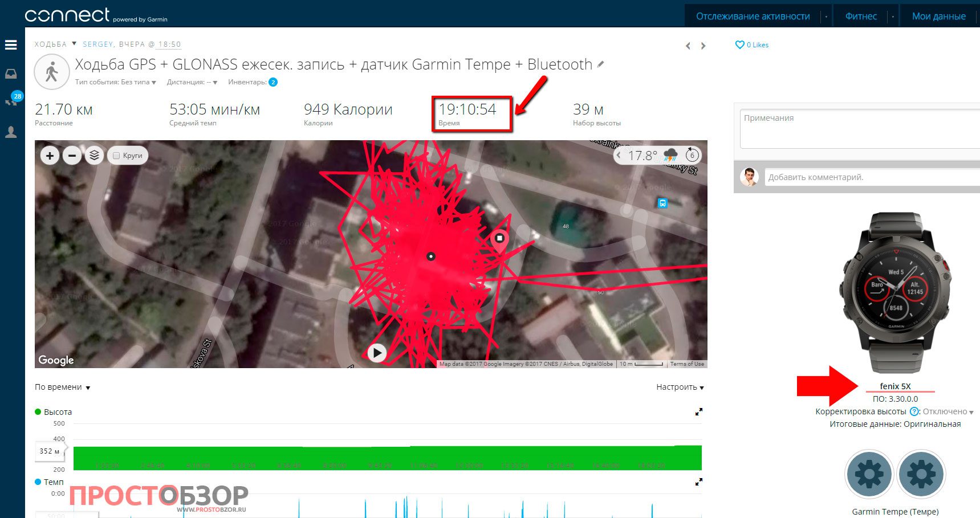Image resolution: width=980 pixels, height=518 pixels.
Task: Click the route end marker pin
Action: 499,242
